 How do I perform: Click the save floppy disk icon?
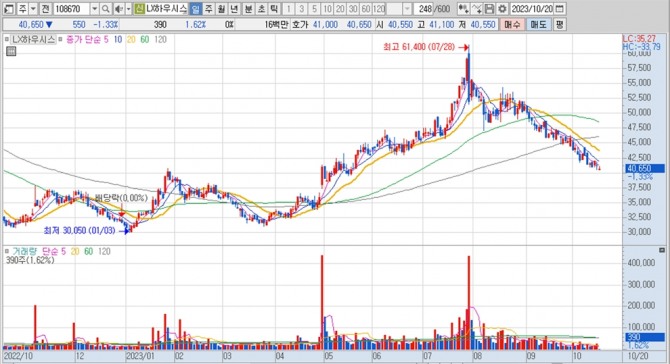tap(490, 9)
